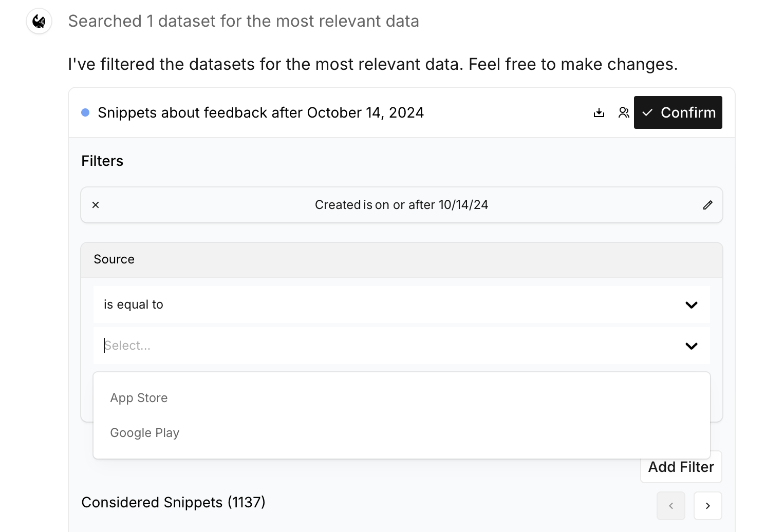Click the 'Snippets about feedback after October 14, 2024' title
Screen dimensions: 784x532
(x=260, y=112)
